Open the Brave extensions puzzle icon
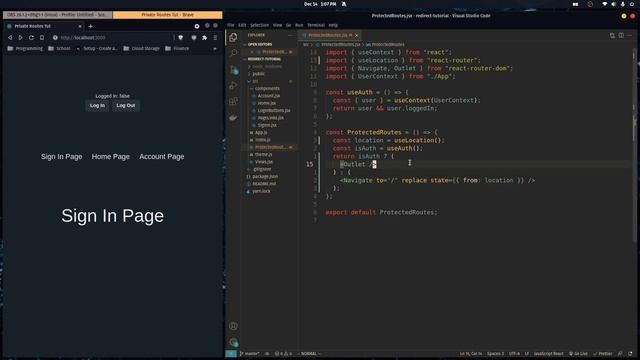640x360 pixels. 204,38
